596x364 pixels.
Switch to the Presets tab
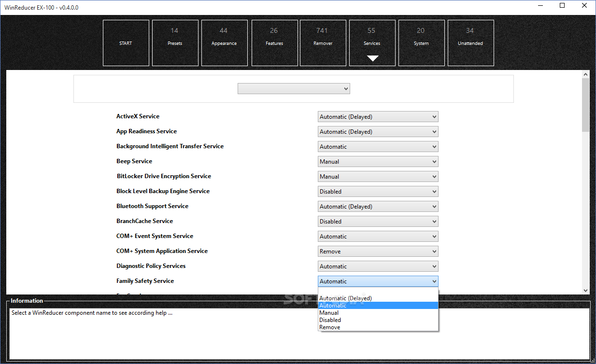tap(175, 43)
